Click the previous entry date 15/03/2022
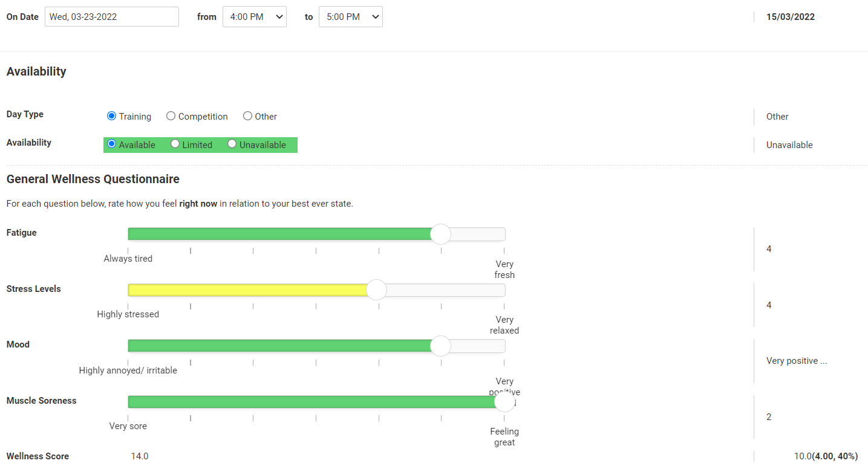Image resolution: width=868 pixels, height=469 pixels. tap(790, 17)
